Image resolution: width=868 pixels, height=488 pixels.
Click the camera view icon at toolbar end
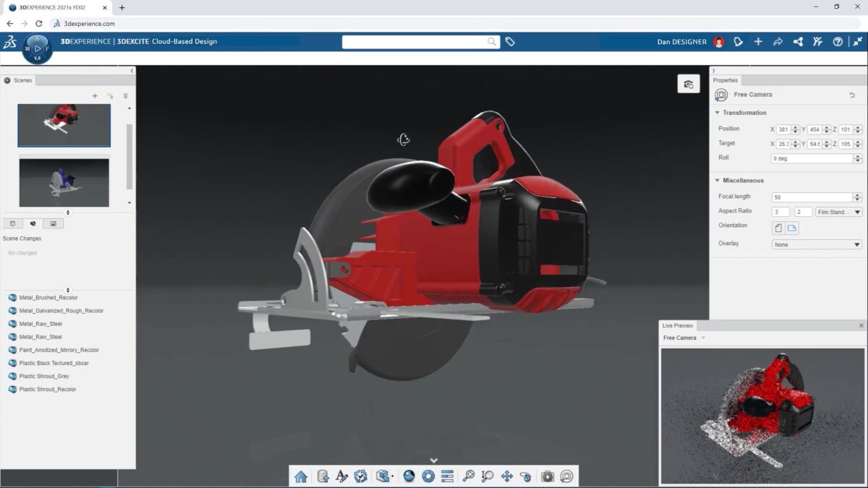567,476
